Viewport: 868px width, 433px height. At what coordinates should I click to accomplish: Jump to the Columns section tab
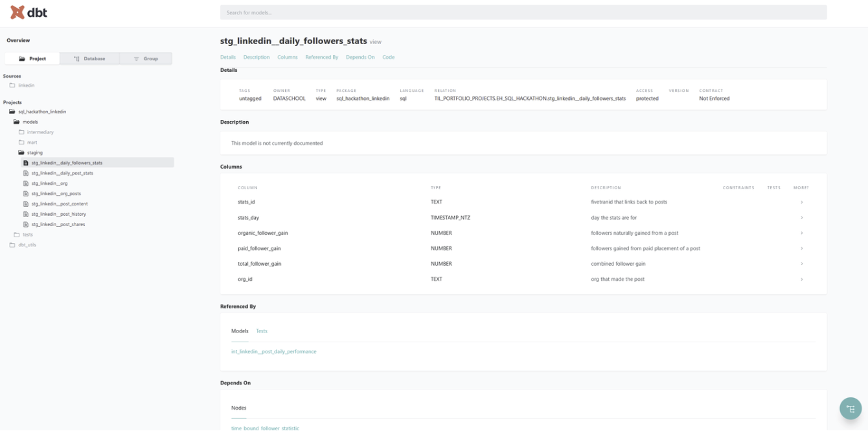287,57
